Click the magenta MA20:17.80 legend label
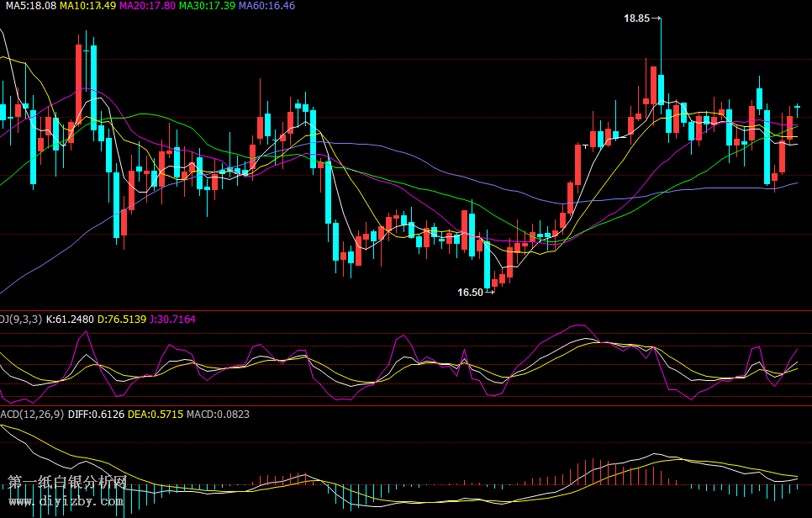This screenshot has height=518, width=812. [147, 6]
